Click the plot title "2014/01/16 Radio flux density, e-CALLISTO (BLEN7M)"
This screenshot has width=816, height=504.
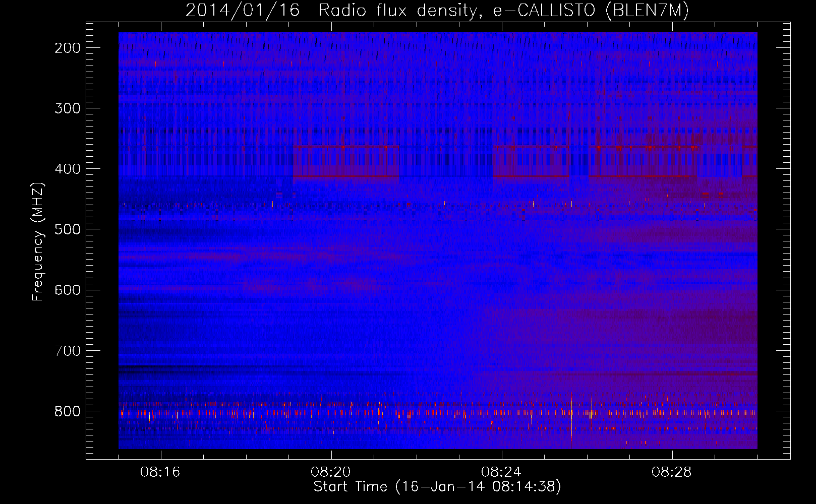click(437, 11)
